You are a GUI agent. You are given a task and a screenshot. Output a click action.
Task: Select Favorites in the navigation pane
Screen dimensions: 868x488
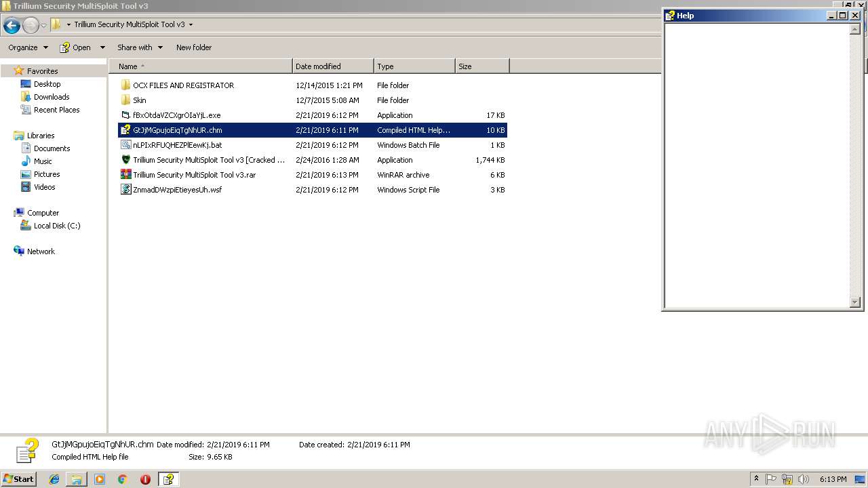pyautogui.click(x=42, y=71)
